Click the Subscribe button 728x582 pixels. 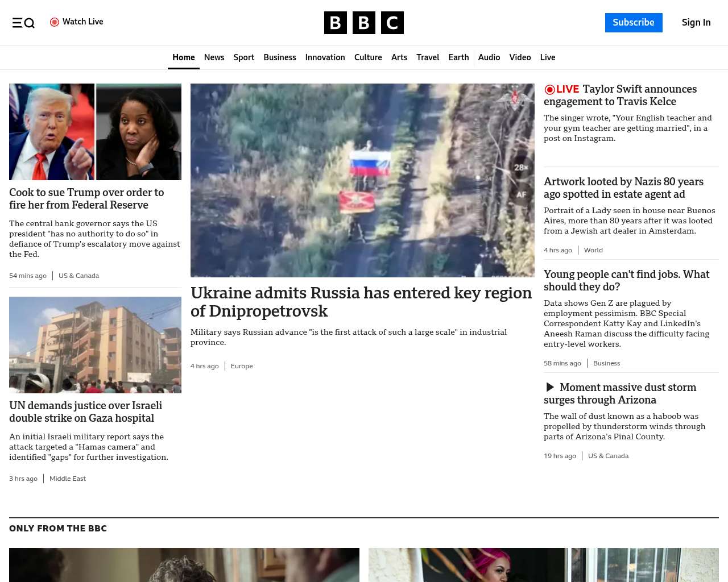634,23
